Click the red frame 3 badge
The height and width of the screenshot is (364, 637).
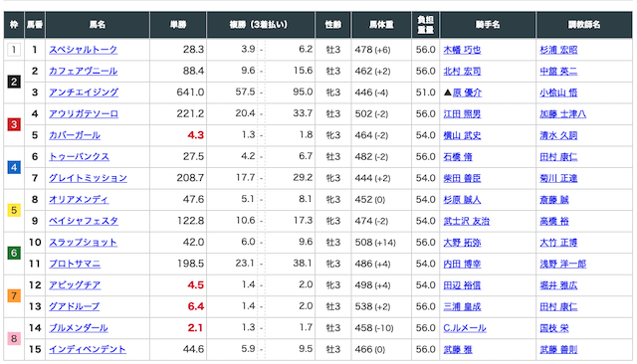point(14,124)
